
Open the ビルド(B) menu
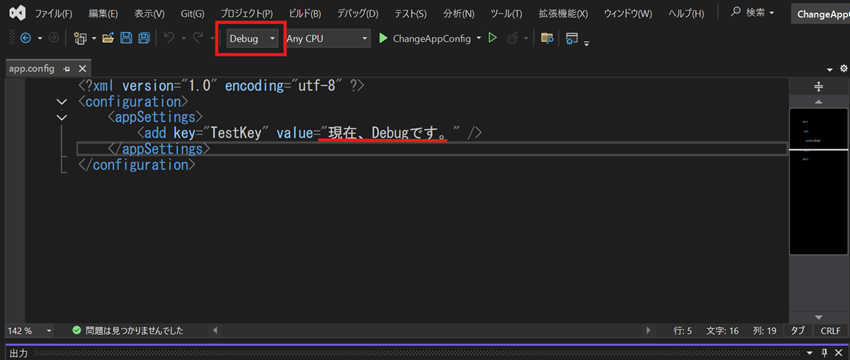305,14
